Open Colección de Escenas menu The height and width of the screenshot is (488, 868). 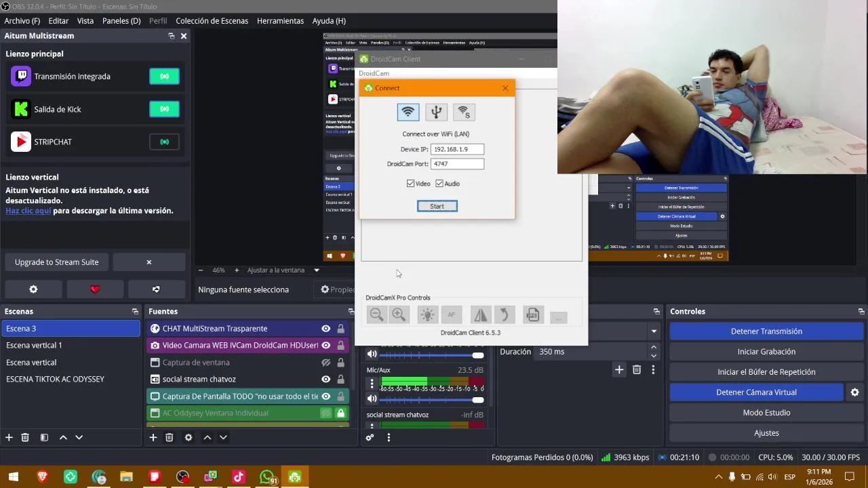click(x=212, y=21)
